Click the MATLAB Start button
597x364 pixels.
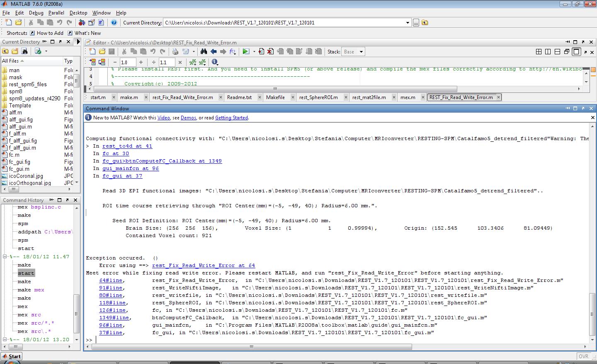[x=11, y=356]
